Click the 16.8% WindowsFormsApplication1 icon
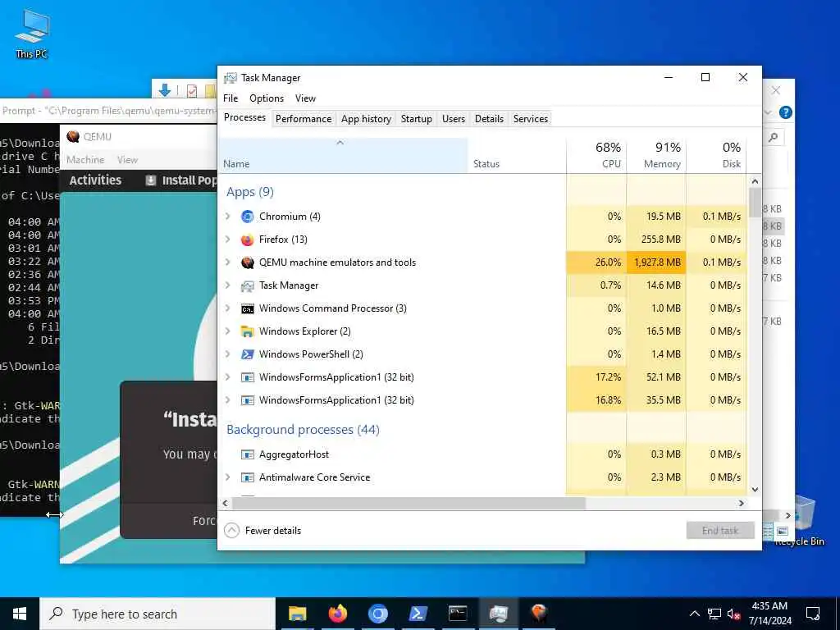The image size is (840, 630). (247, 400)
